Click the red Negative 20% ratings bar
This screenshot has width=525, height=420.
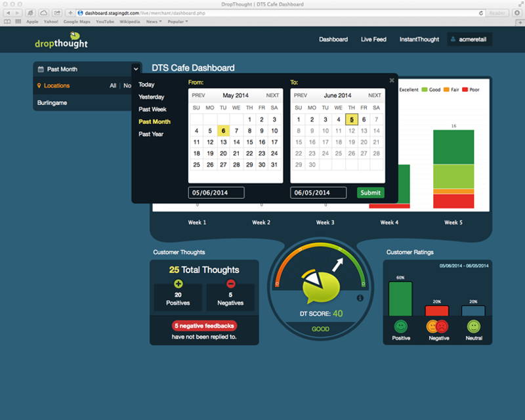point(437,310)
